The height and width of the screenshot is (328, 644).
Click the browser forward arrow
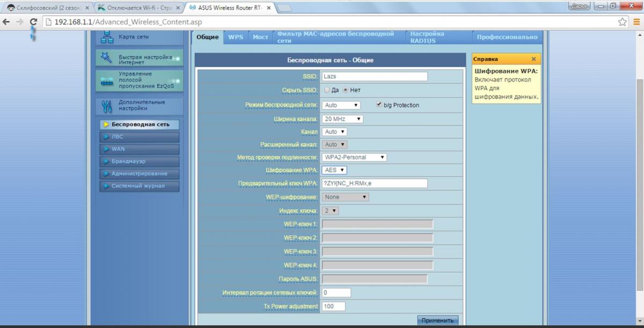[x=20, y=22]
